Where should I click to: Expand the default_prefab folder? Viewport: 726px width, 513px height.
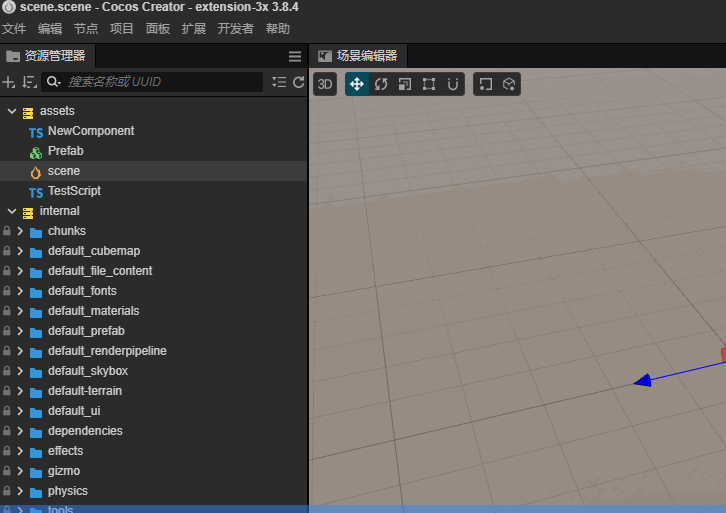coord(20,331)
